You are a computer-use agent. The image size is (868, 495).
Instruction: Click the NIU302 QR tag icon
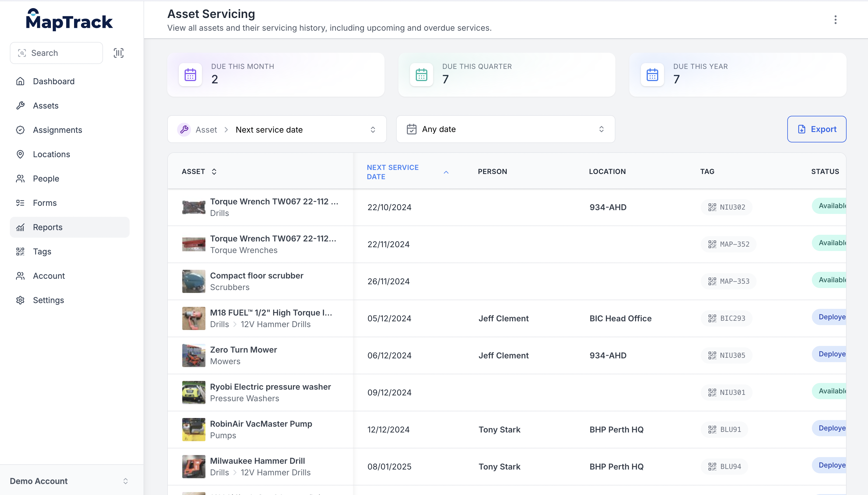point(712,207)
